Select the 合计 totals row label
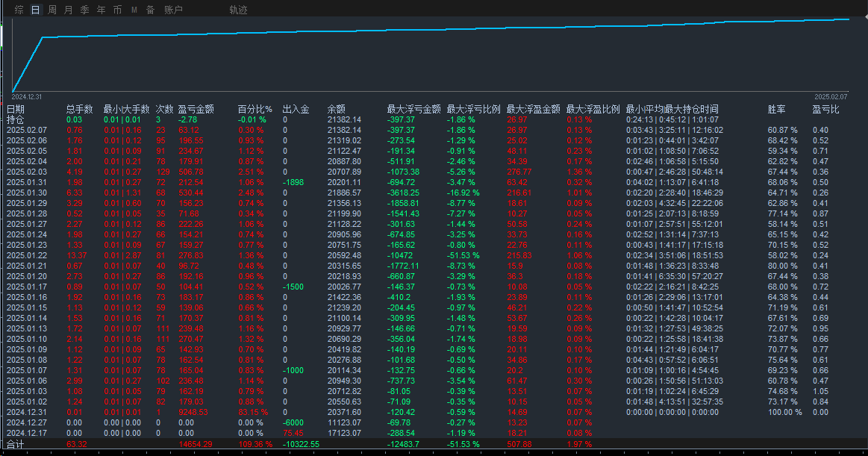The image size is (868, 456). (16, 444)
